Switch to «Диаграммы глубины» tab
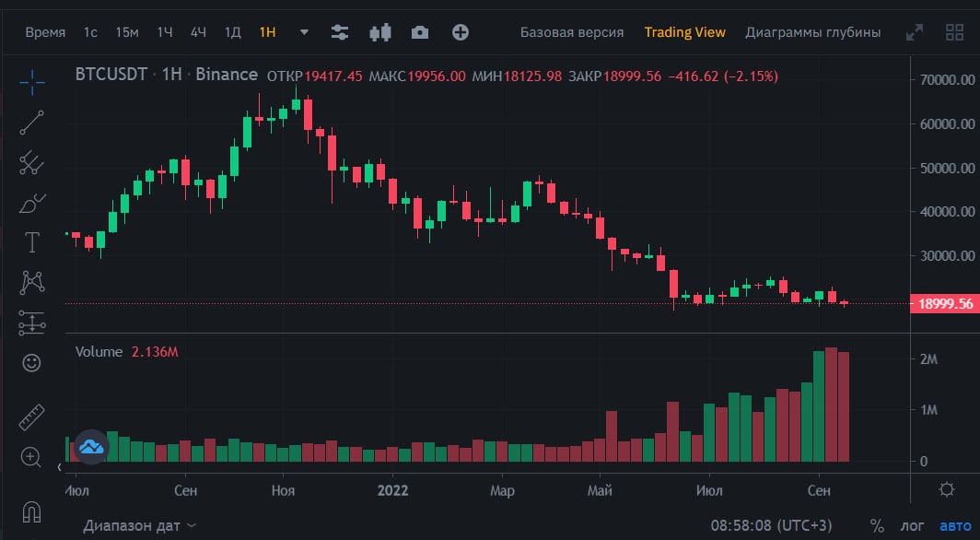The image size is (980, 540). tap(812, 32)
